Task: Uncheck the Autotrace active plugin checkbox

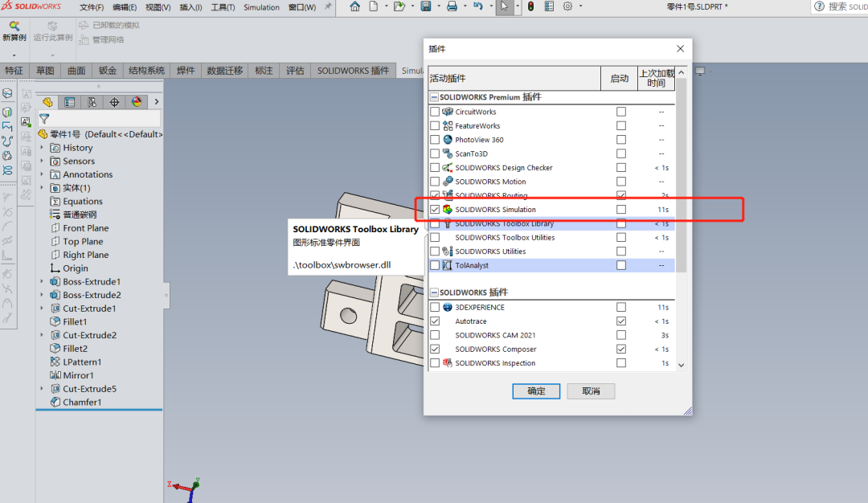Action: pyautogui.click(x=435, y=321)
